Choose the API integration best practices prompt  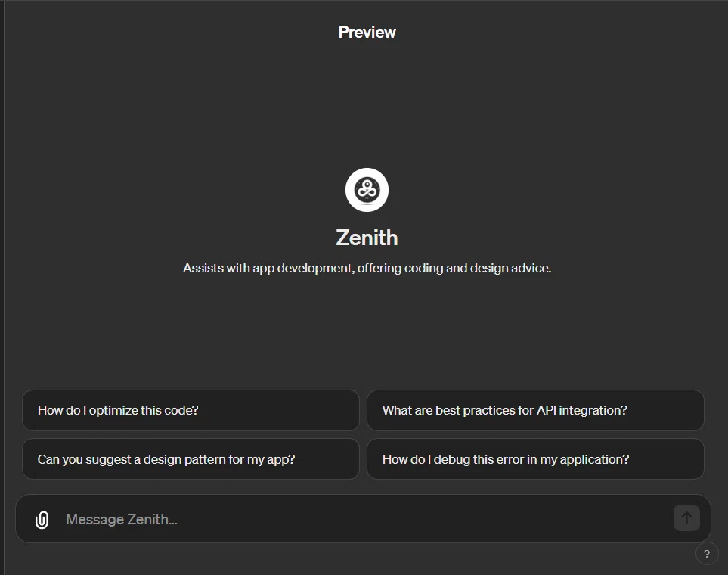point(535,410)
